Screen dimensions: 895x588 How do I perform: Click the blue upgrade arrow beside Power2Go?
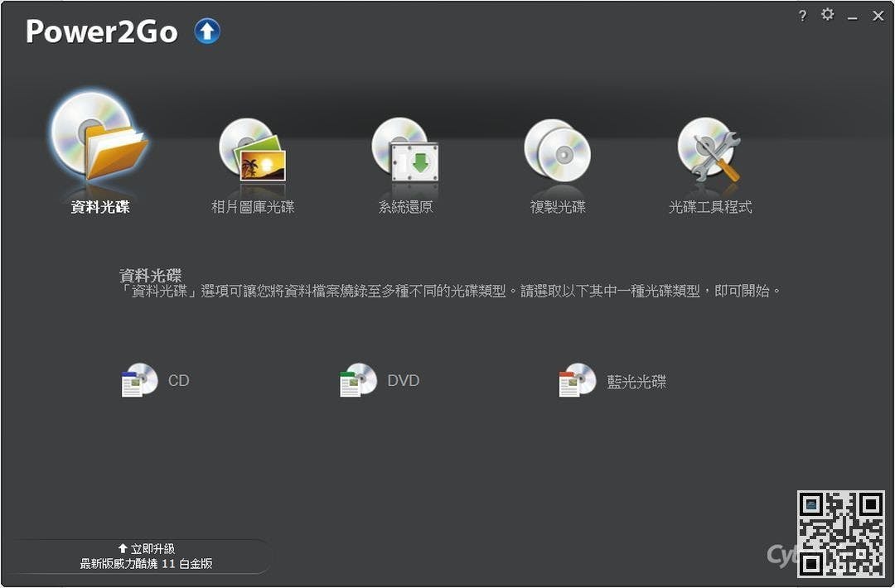pyautogui.click(x=207, y=31)
